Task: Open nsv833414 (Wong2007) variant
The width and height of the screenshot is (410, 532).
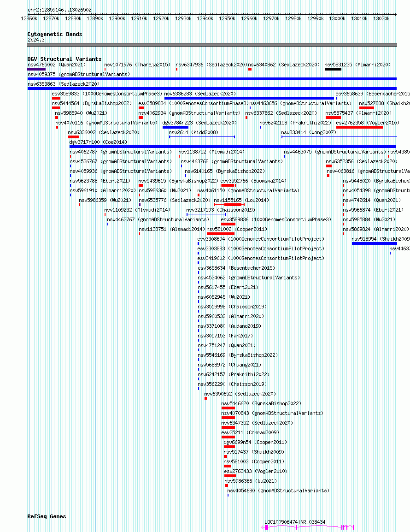Action: [309, 132]
